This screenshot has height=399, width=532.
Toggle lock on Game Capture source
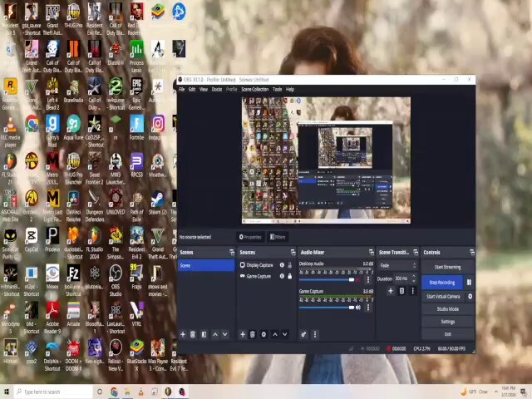(x=290, y=276)
